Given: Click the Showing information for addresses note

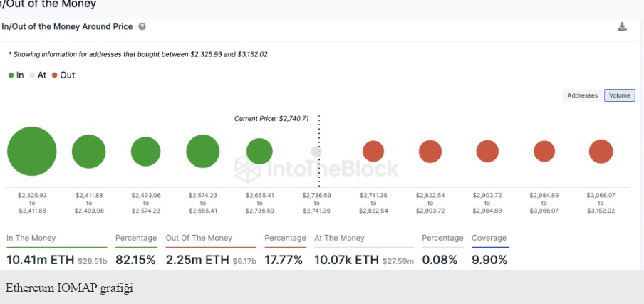Looking at the screenshot, I should pyautogui.click(x=138, y=54).
